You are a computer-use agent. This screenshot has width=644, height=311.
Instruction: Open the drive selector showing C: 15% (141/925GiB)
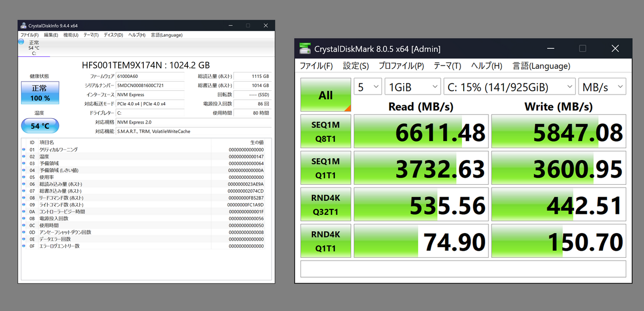[509, 86]
